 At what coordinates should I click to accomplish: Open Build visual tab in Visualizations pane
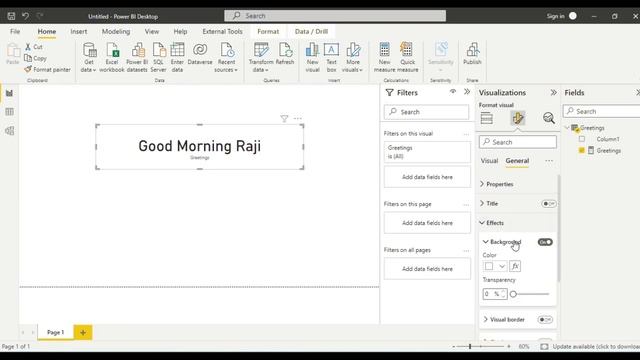tap(487, 118)
